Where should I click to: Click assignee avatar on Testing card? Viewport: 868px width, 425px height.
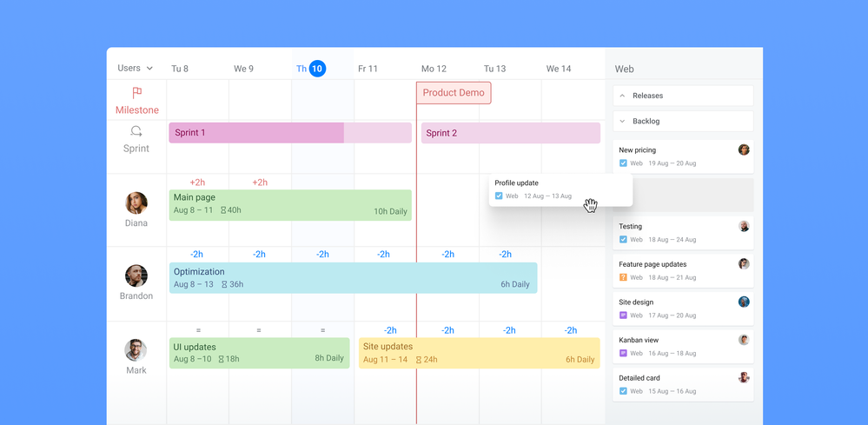(744, 226)
